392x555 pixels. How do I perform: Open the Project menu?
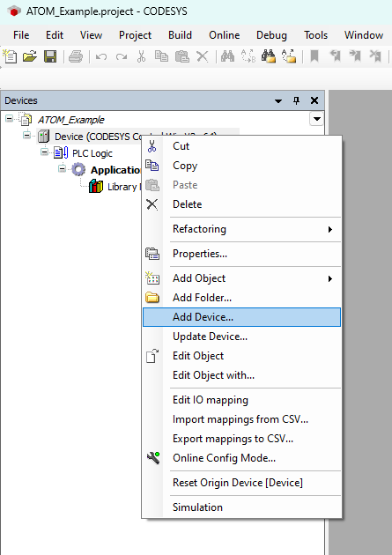135,35
